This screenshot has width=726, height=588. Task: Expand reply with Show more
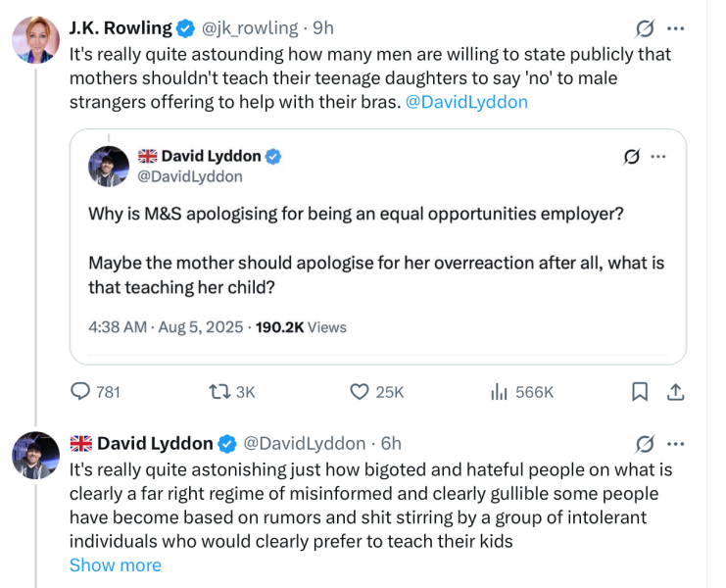[115, 565]
